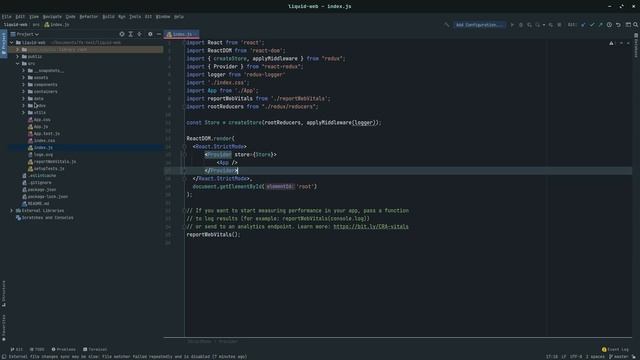Open the Project view dropdown
The image size is (640, 360).
tap(24, 34)
